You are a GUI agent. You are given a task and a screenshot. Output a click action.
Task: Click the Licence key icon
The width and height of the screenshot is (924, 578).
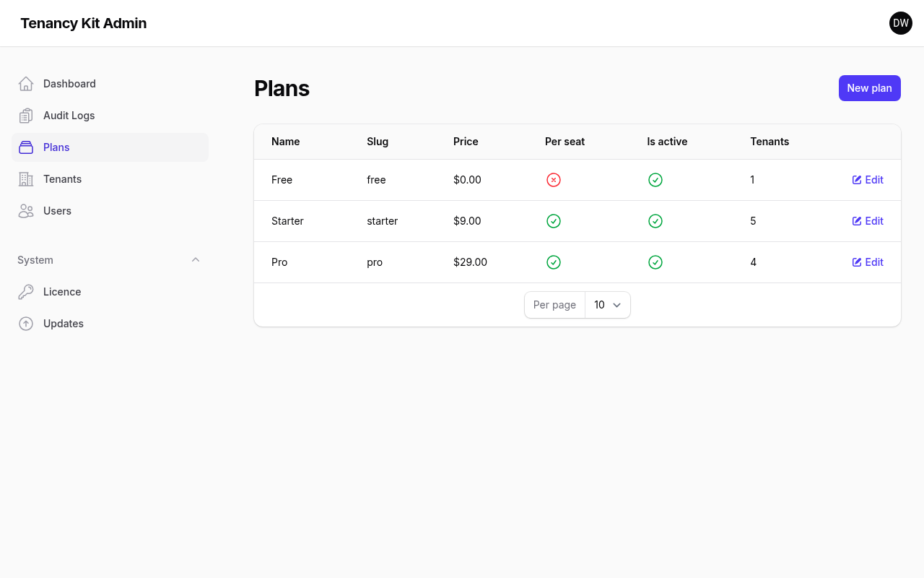(x=26, y=292)
